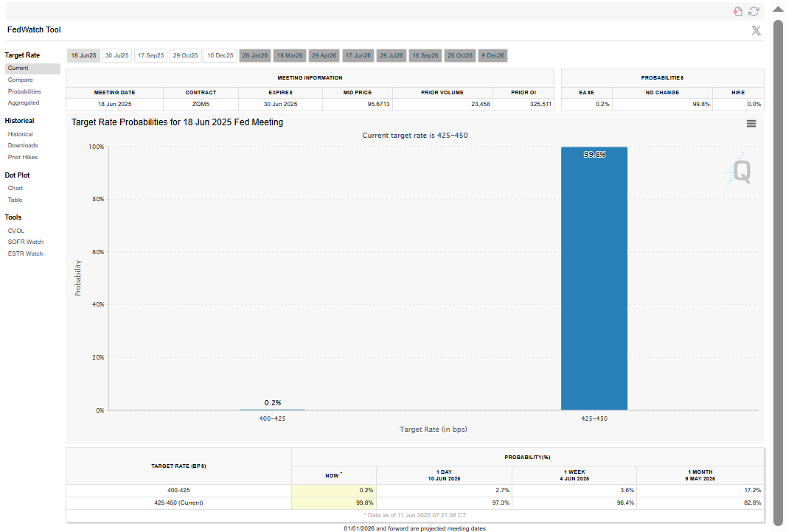Screen dimensions: 797x532
Task: Open the Dot Plot Chart link
Action: (x=15, y=189)
